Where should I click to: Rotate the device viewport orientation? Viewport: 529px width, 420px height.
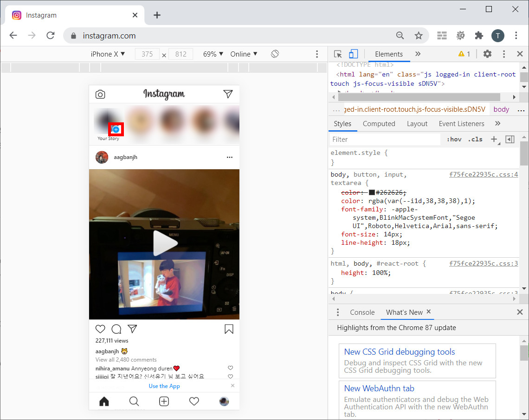(275, 54)
